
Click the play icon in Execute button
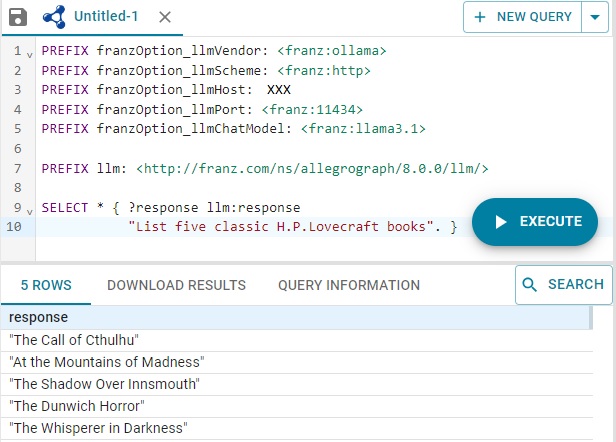[501, 222]
